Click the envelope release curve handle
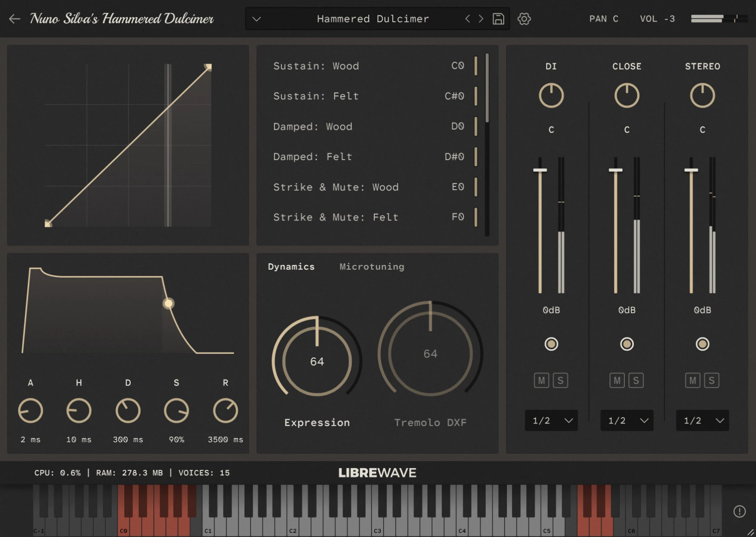The width and height of the screenshot is (756, 537). coord(169,303)
